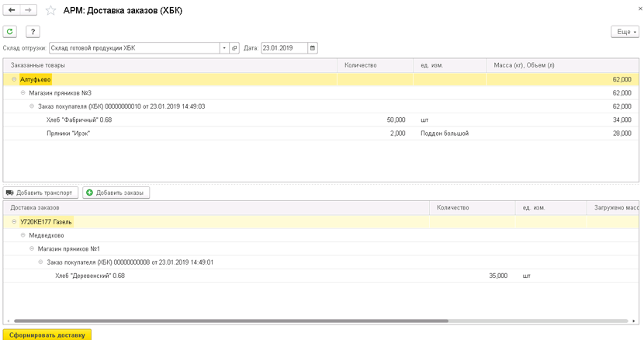Click the Масса (кг), Объем (л) header

click(x=563, y=65)
